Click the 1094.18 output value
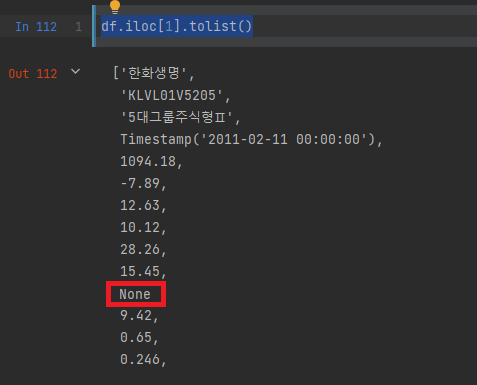This screenshot has width=477, height=385. pos(148,161)
